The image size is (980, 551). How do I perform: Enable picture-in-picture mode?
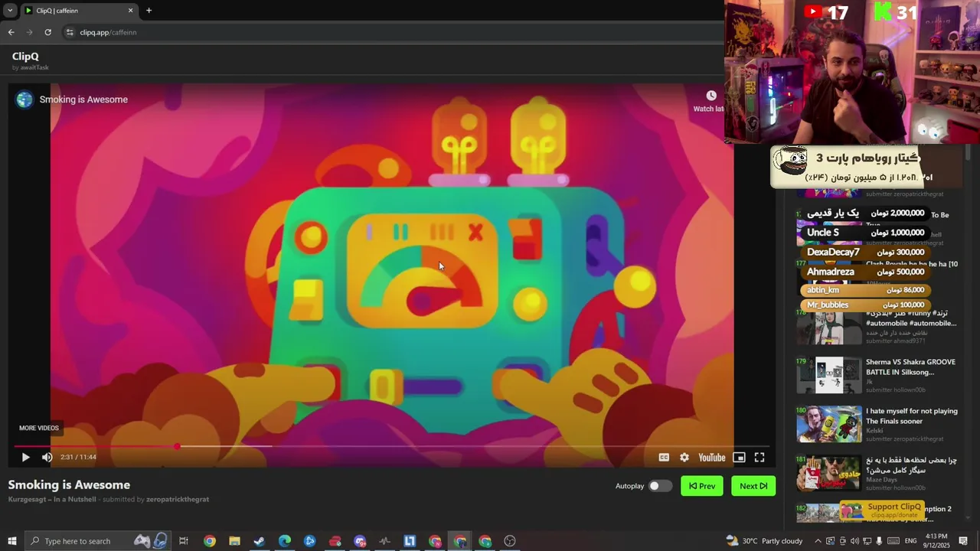[x=739, y=457]
